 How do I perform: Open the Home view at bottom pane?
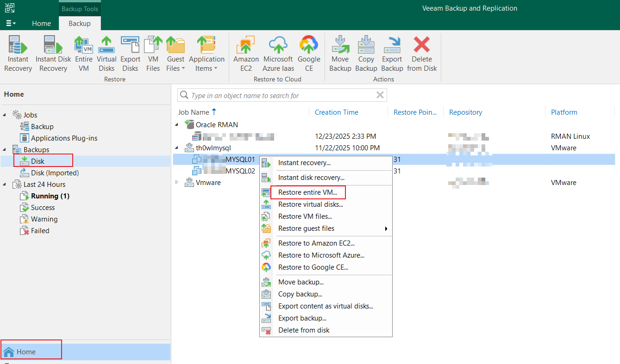tap(85, 352)
